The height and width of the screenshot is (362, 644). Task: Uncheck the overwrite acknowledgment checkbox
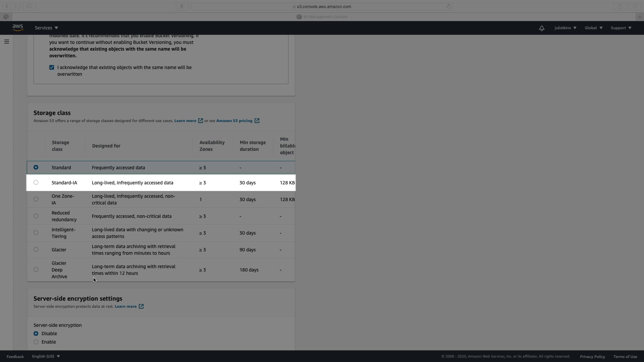click(52, 68)
